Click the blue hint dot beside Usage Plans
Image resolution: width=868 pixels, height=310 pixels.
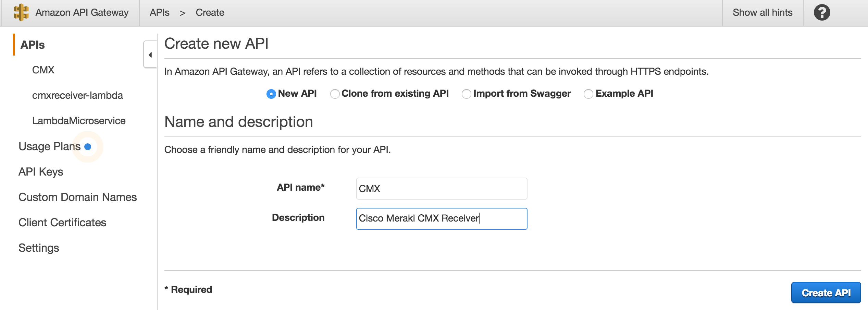[x=88, y=147]
